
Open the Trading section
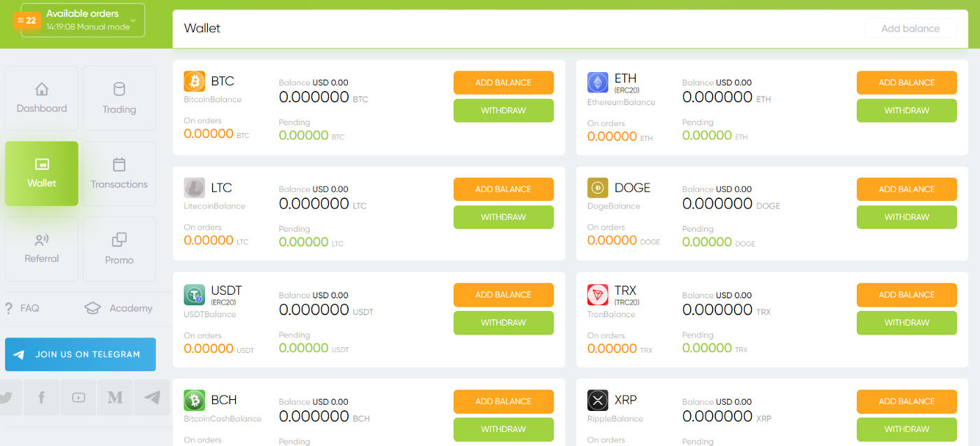(119, 98)
